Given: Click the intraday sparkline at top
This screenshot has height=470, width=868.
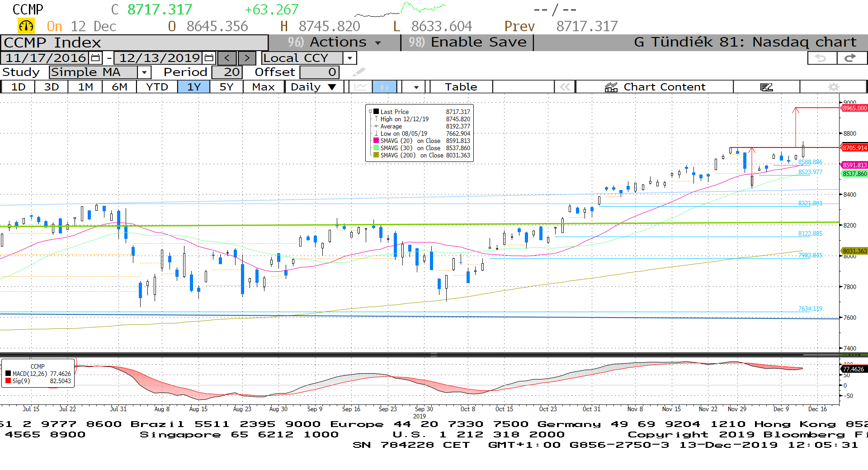Looking at the screenshot, I should [400, 9].
